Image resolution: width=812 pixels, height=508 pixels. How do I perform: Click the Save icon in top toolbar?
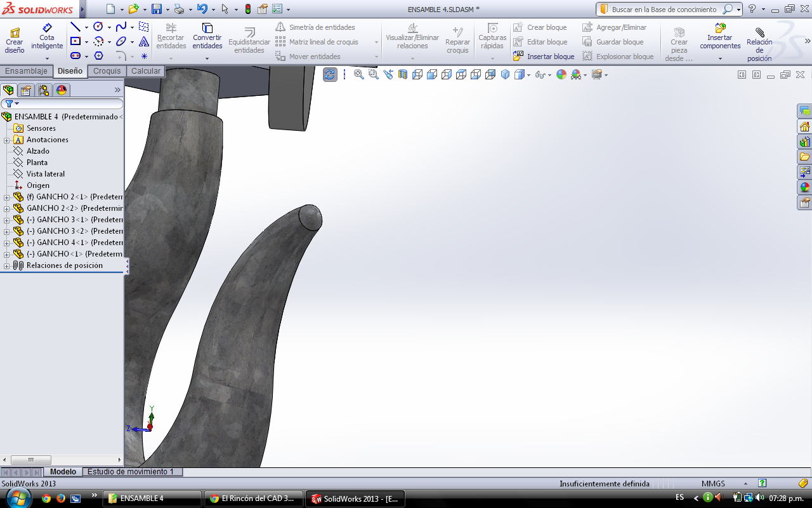tap(156, 9)
